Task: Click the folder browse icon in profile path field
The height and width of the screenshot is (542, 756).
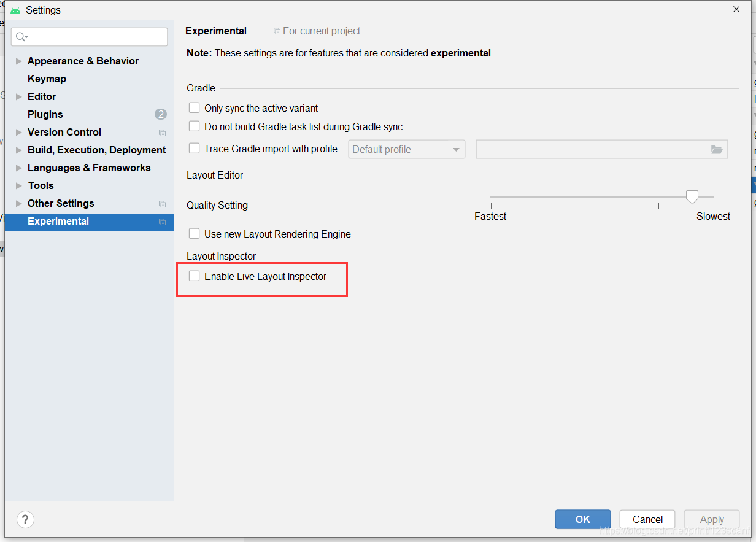Action: [x=716, y=149]
